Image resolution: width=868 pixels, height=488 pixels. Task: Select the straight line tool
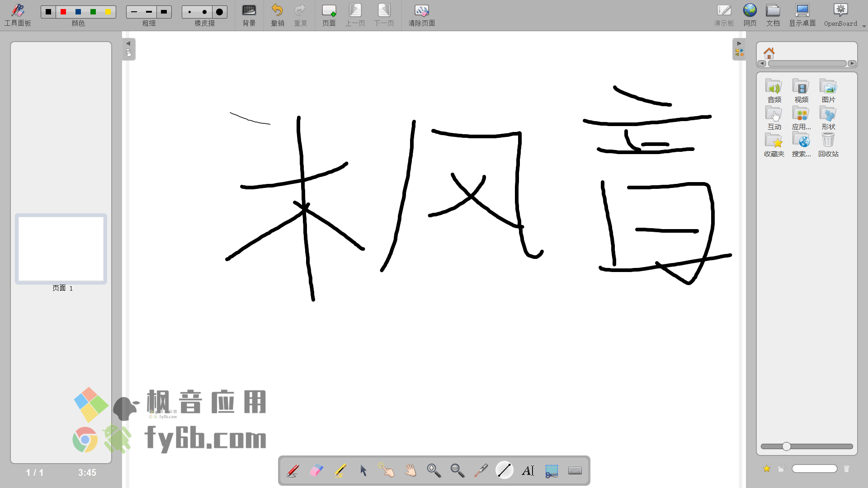[505, 470]
